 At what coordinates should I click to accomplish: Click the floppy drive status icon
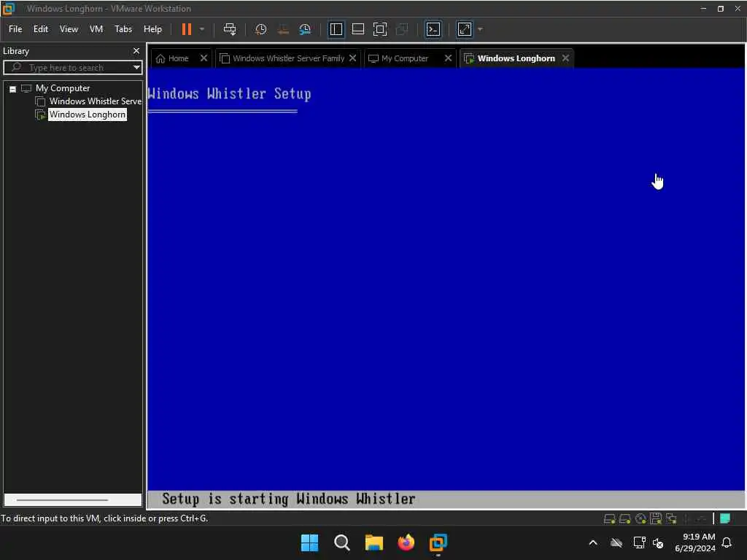point(656,518)
